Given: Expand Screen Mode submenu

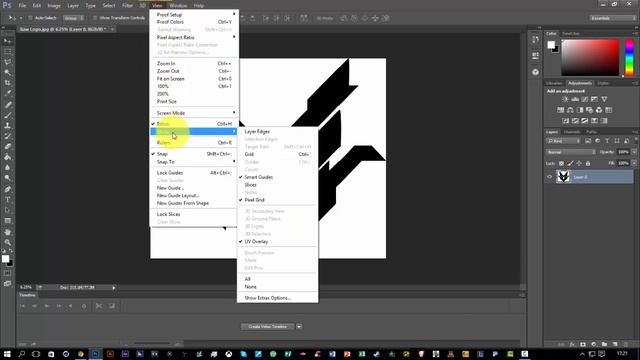Looking at the screenshot, I should [x=194, y=113].
